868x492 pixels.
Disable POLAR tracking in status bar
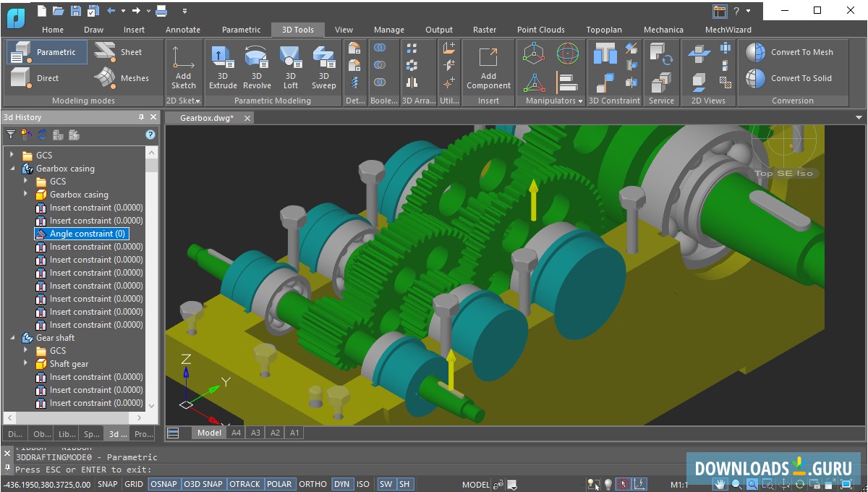(x=278, y=484)
